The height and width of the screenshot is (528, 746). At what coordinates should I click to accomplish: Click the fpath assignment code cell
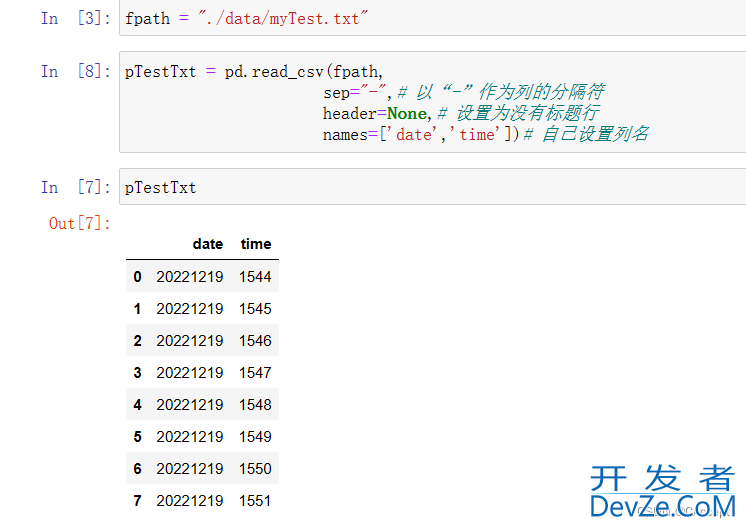point(432,18)
